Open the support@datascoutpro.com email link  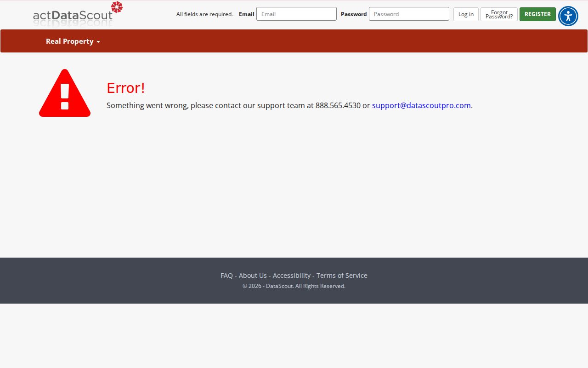pos(421,105)
